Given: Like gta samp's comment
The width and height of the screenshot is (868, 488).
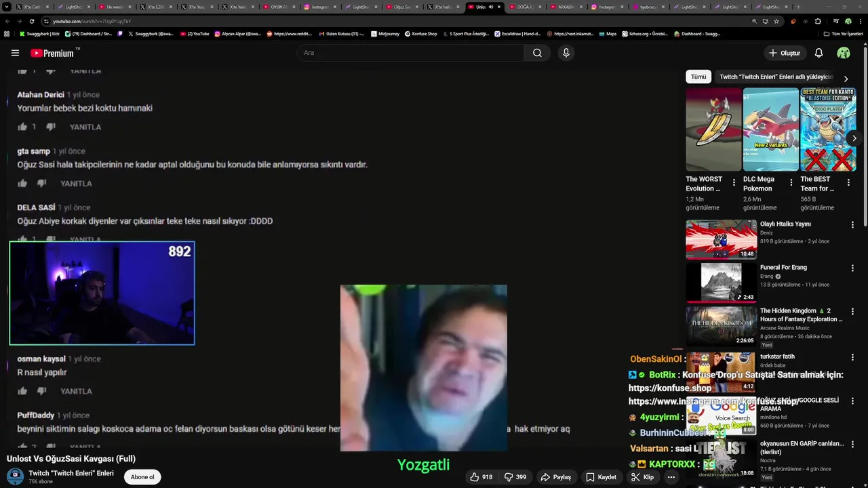Looking at the screenshot, I should click(22, 183).
